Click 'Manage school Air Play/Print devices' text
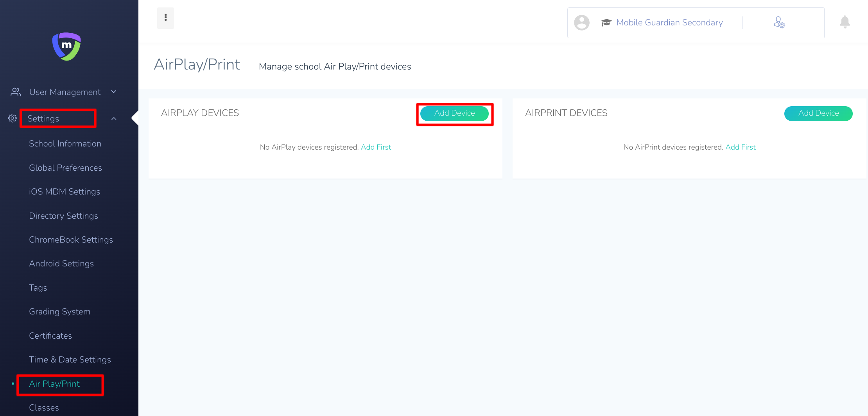 tap(335, 66)
